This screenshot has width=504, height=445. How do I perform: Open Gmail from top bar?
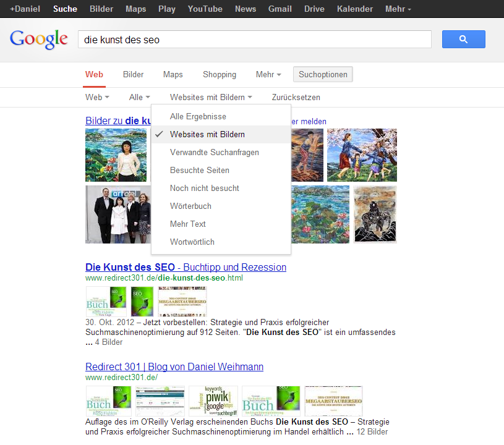click(x=280, y=9)
